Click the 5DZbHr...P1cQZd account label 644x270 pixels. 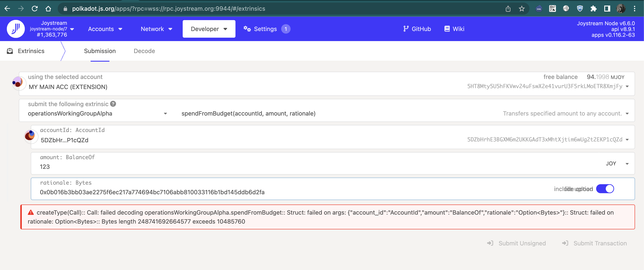click(x=65, y=140)
